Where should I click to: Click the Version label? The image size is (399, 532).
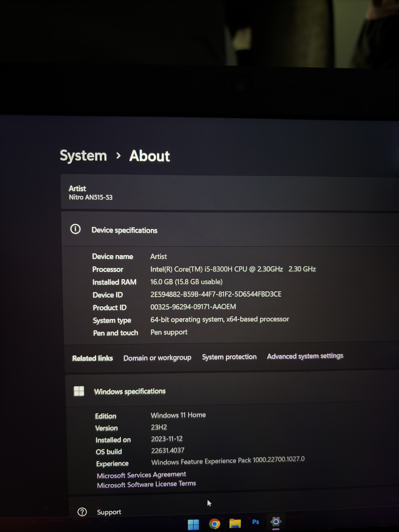[107, 428]
